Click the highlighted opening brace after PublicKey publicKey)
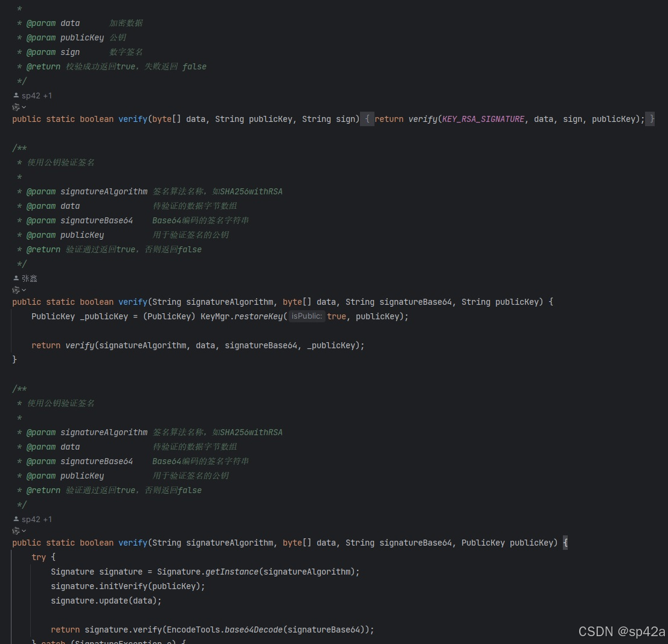The height and width of the screenshot is (644, 668). [565, 543]
